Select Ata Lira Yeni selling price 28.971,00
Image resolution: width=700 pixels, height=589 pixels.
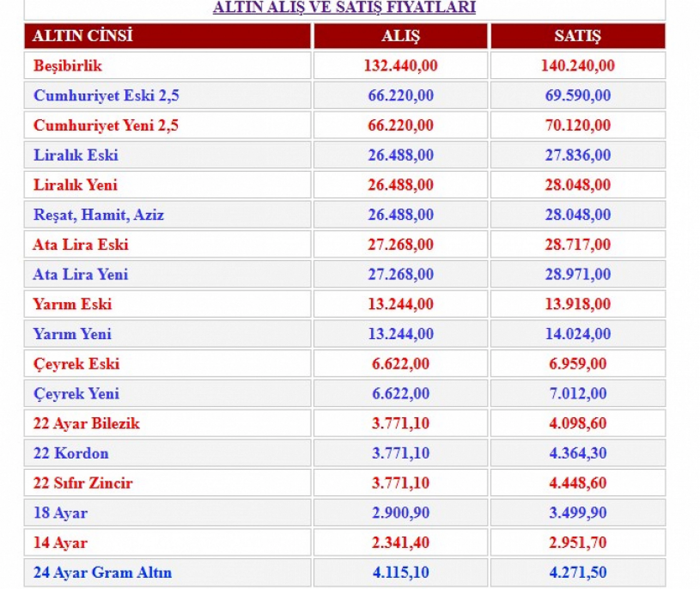click(x=578, y=275)
